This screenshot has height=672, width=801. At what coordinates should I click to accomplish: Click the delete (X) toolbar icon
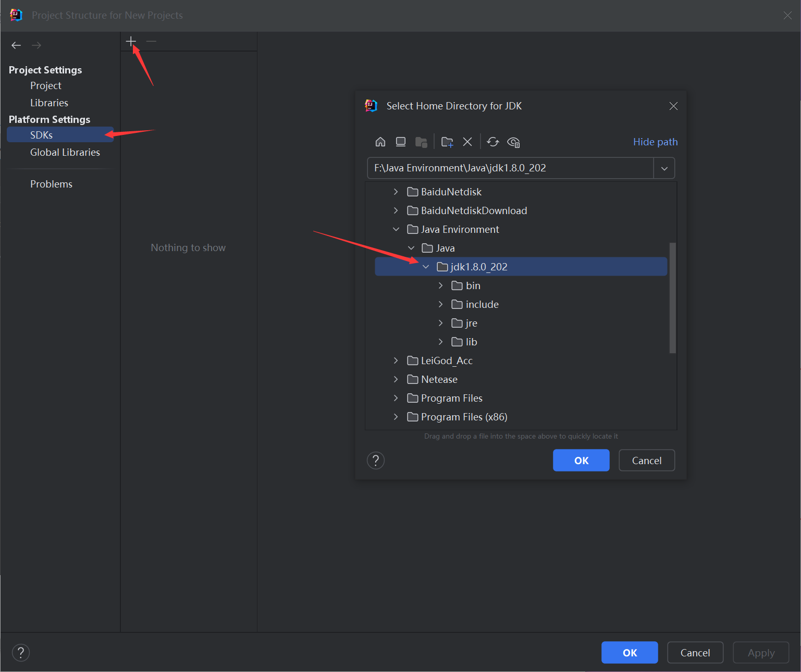467,142
